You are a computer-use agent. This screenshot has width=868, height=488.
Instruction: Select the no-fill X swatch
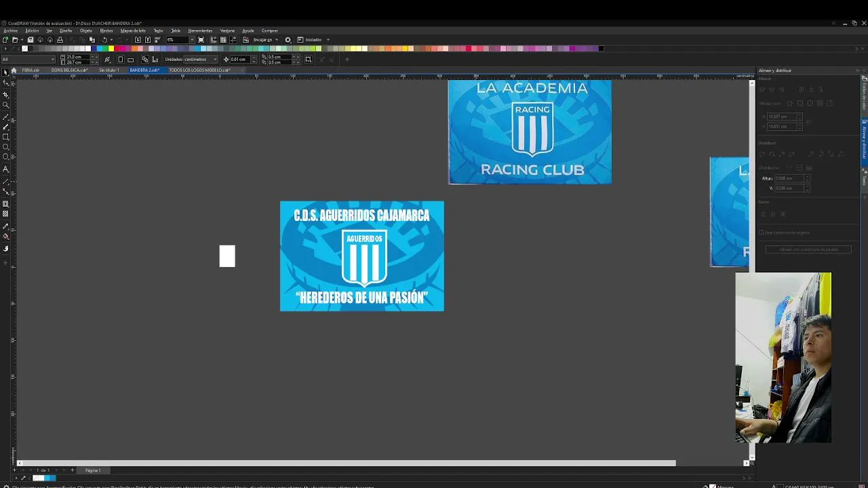[x=24, y=48]
